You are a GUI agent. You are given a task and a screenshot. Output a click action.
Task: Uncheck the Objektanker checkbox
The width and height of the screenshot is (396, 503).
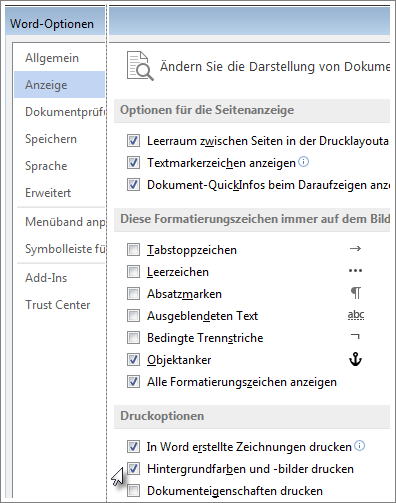pos(133,360)
